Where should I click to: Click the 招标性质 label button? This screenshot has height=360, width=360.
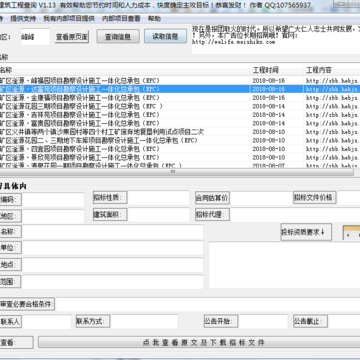pos(110,198)
